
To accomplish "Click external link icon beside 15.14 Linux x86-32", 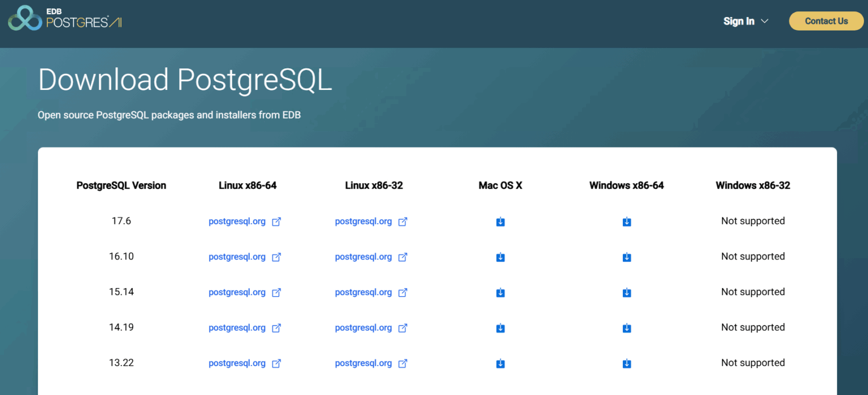I will click(402, 292).
